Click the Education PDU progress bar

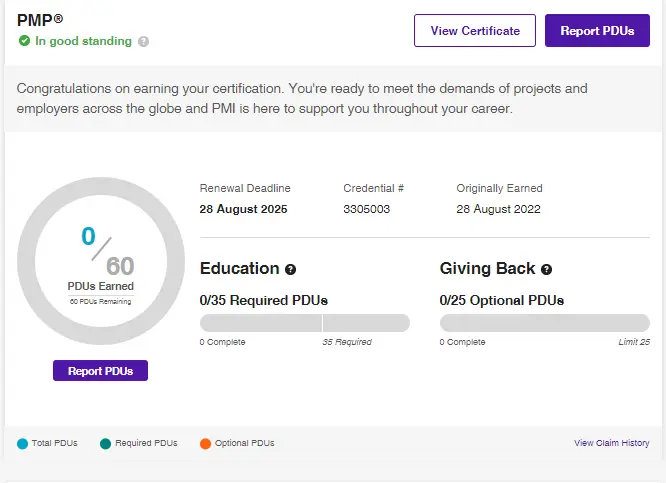point(305,323)
